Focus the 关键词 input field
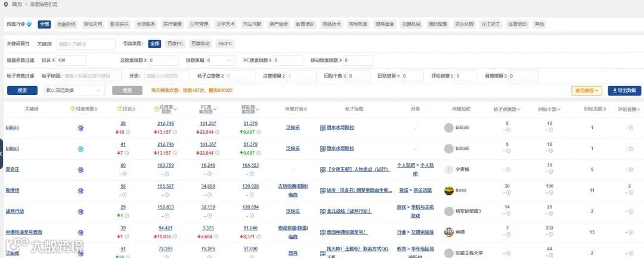The height and width of the screenshot is (258, 644). point(85,44)
